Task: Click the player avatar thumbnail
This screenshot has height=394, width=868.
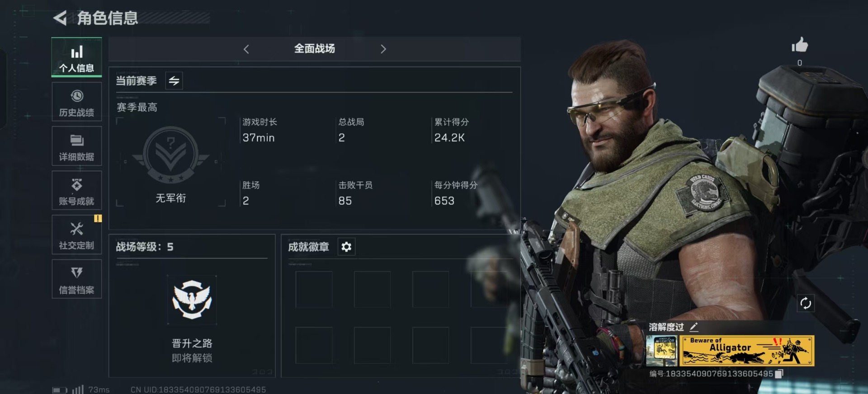Action: point(661,351)
